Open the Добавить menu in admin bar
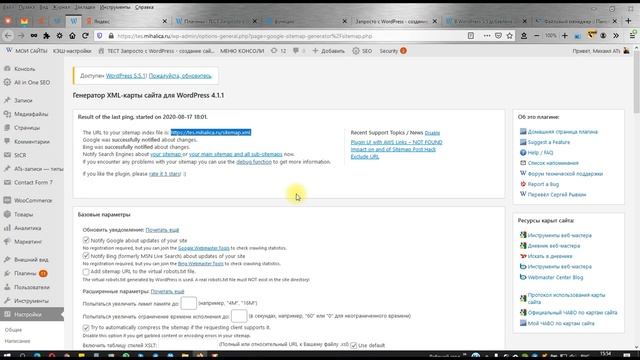The width and height of the screenshot is (640, 360). 329,51
